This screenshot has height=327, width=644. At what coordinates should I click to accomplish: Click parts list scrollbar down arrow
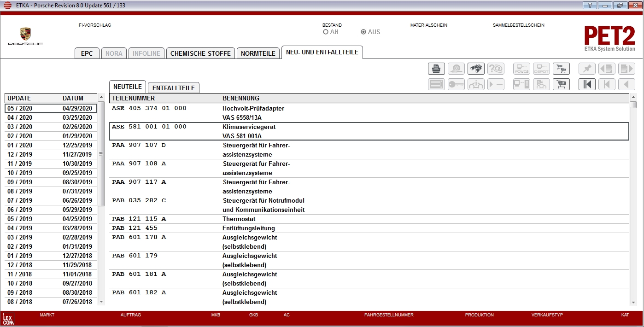coord(633,302)
